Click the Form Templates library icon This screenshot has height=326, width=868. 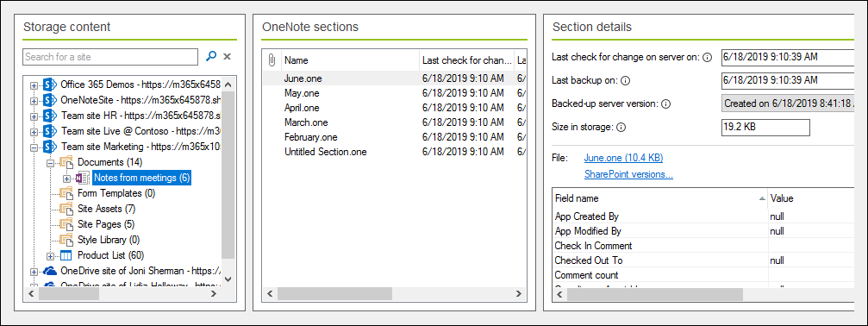(x=66, y=194)
